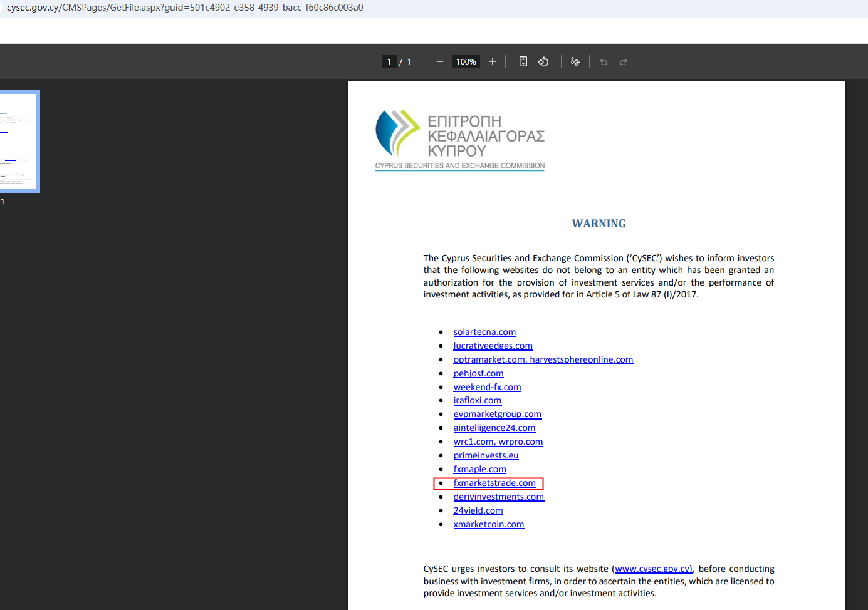Click the current page number field
Image resolution: width=868 pixels, height=610 pixels.
389,61
